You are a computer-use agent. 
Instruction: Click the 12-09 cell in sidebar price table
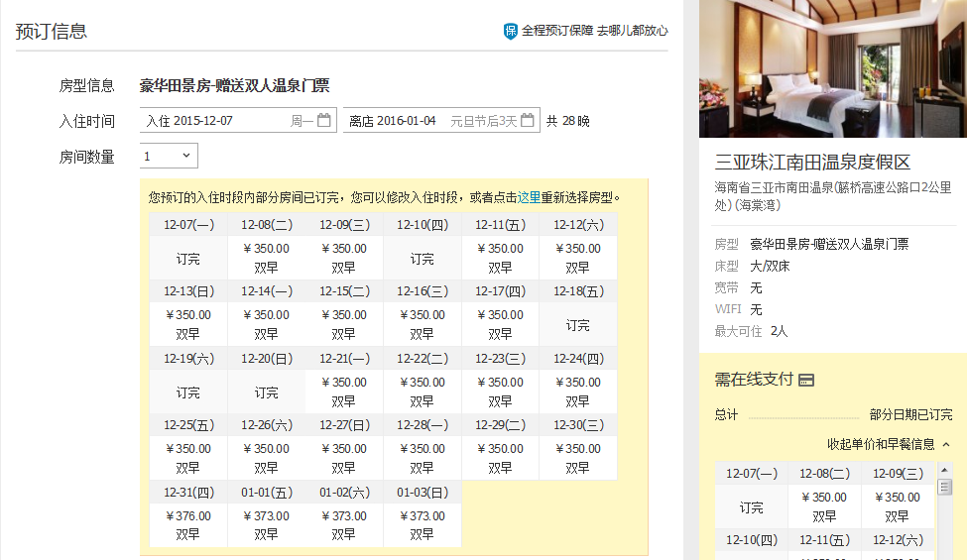coord(898,506)
